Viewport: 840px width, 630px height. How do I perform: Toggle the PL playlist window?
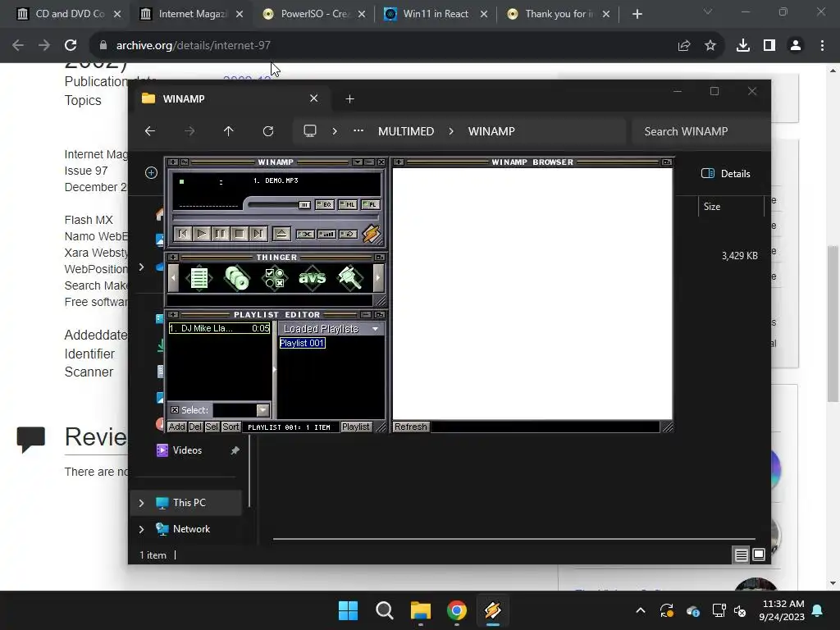(x=371, y=204)
